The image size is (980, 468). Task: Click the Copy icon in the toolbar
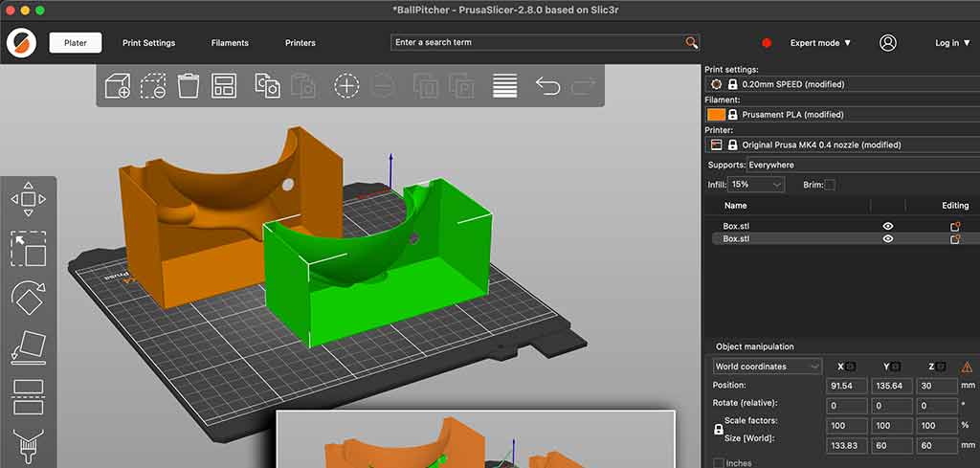268,85
